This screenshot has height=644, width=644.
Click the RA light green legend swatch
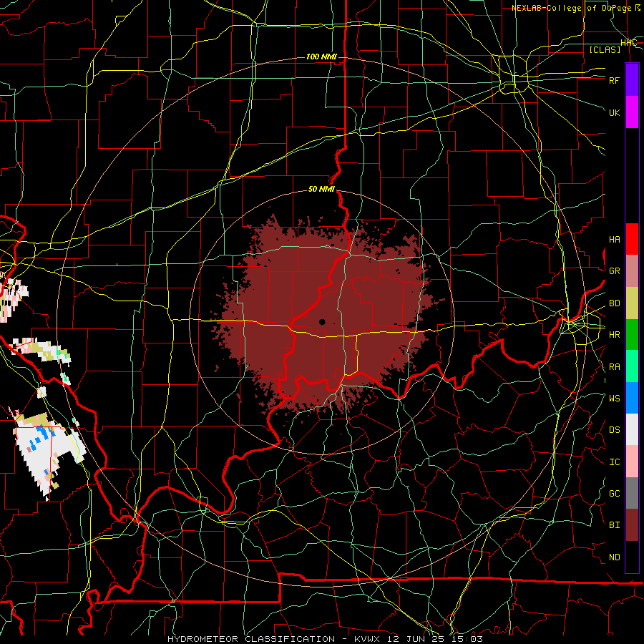632,366
